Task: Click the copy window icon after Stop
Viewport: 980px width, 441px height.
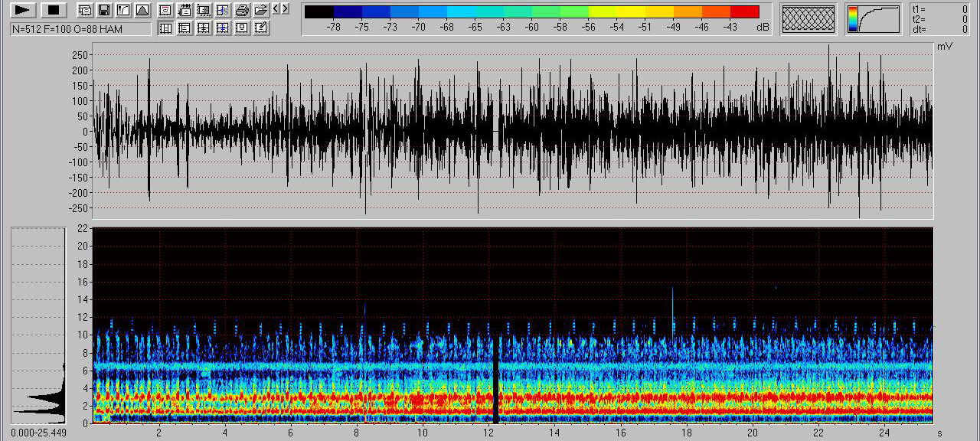Action: pyautogui.click(x=85, y=10)
